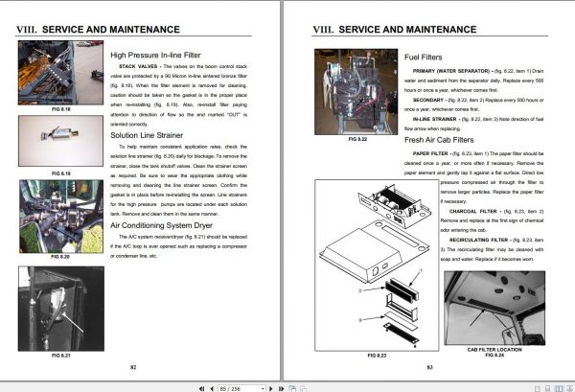Click the 'PAPER FILTER' label
575x392 pixels.
tap(430, 153)
